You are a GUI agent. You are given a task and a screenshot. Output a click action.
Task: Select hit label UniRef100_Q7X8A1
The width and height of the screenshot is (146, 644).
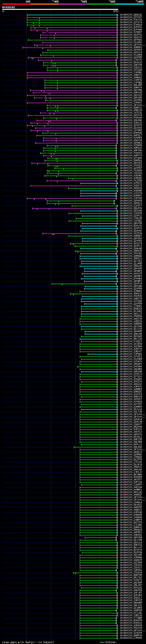131,158
